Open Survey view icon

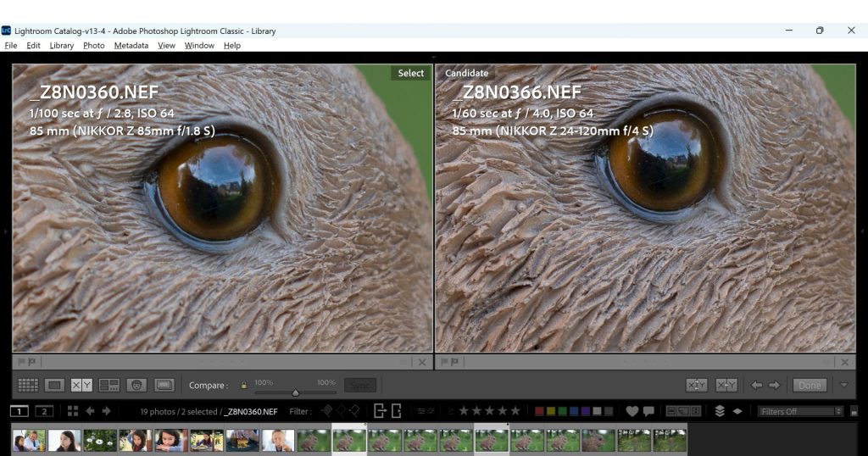[x=109, y=385]
